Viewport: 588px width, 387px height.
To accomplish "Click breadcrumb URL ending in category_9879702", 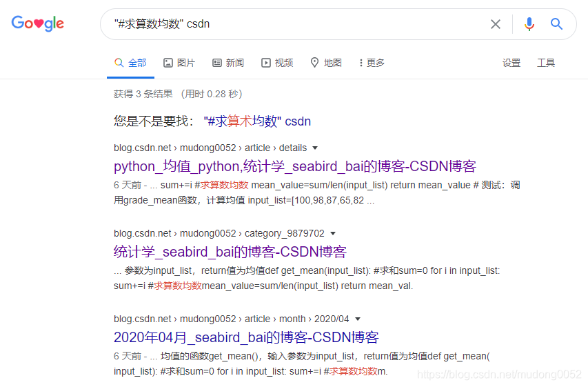I will [219, 233].
